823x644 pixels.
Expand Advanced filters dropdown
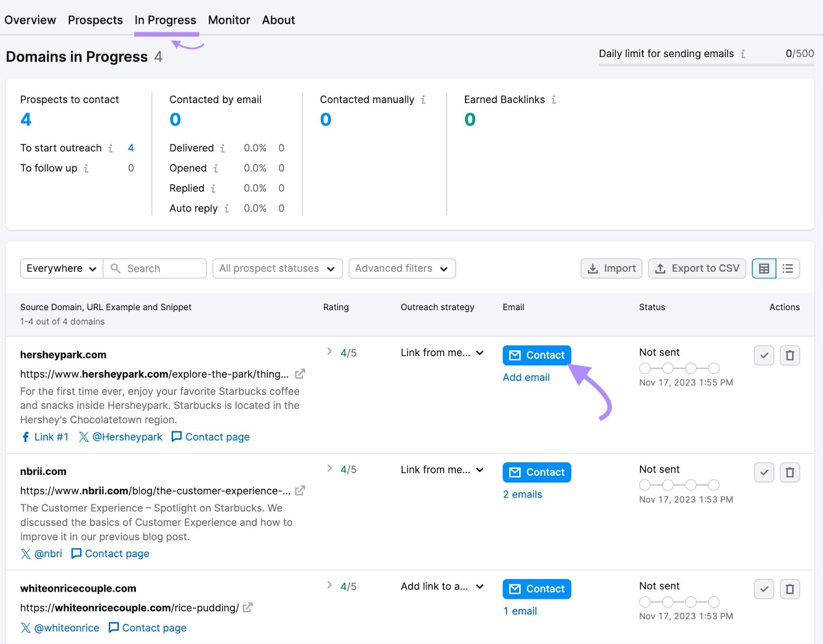(402, 269)
